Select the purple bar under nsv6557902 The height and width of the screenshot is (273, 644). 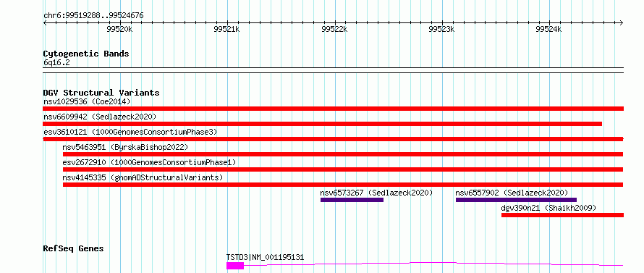click(516, 200)
